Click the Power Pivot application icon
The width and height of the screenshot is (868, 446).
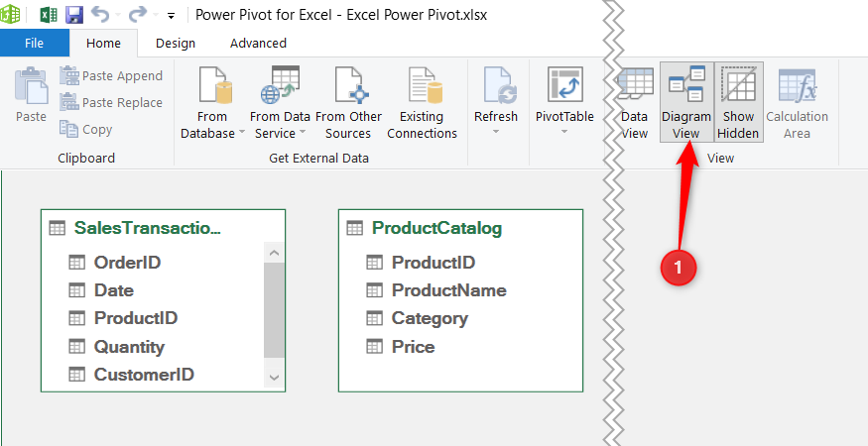click(x=10, y=15)
